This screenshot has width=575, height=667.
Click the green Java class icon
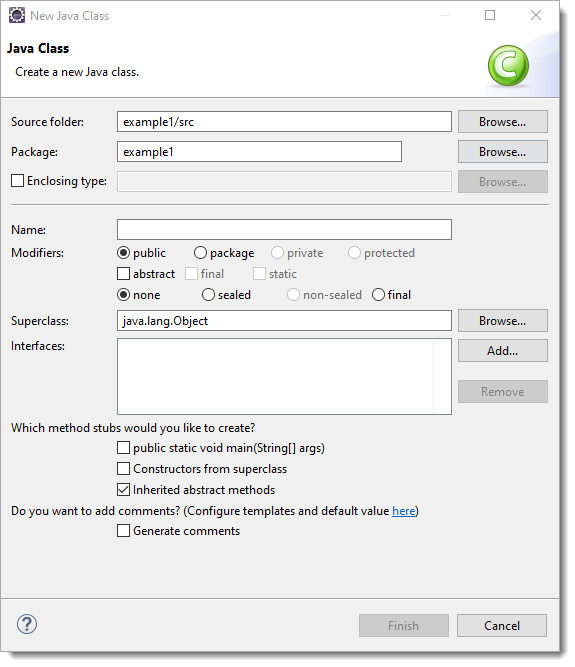point(508,66)
